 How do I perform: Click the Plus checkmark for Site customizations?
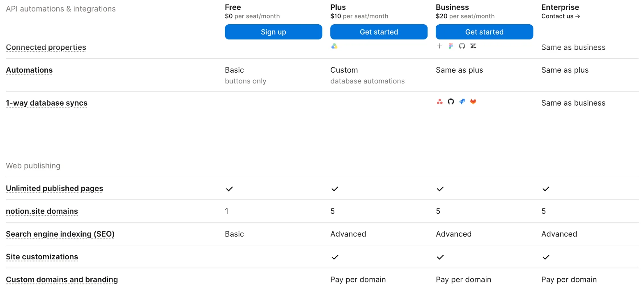pos(335,257)
